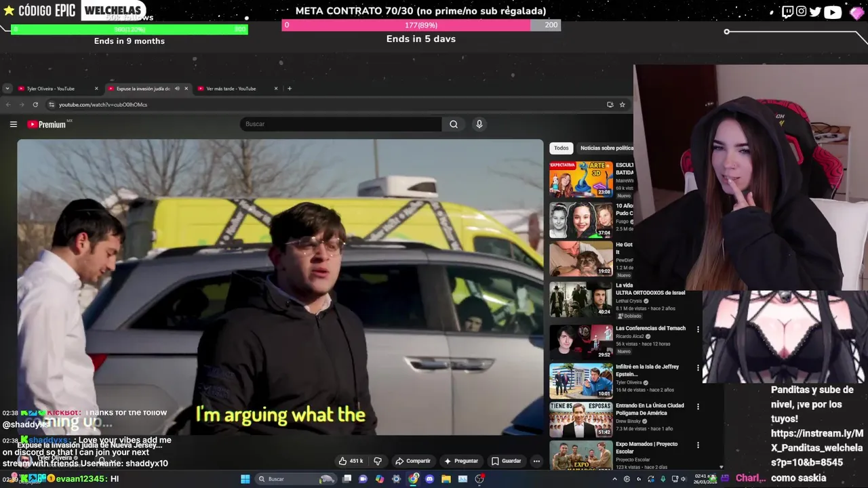Click the YouTube Premium logo
868x488 pixels.
click(47, 124)
